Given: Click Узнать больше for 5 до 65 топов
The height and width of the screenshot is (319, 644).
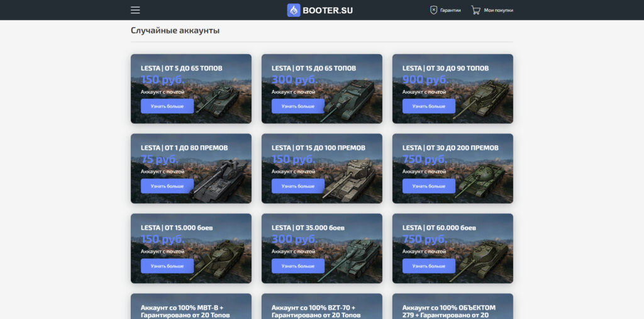Looking at the screenshot, I should pos(167,106).
